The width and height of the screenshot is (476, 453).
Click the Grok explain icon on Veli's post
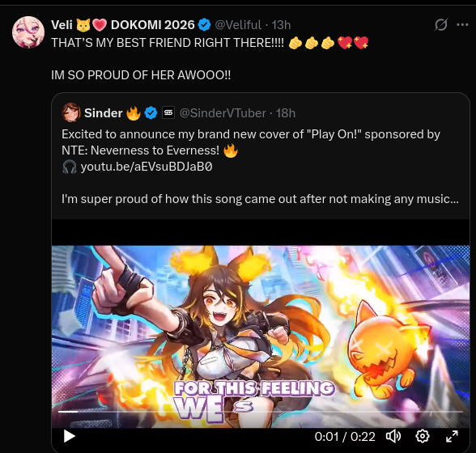click(x=440, y=25)
